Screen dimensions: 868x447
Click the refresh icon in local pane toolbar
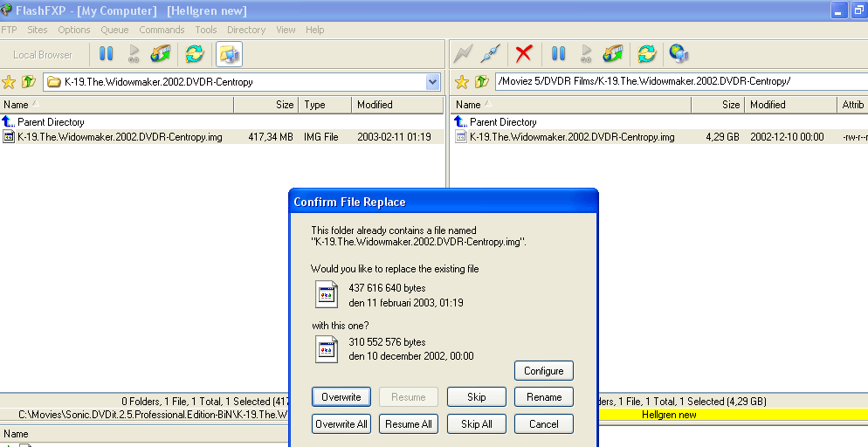[193, 54]
